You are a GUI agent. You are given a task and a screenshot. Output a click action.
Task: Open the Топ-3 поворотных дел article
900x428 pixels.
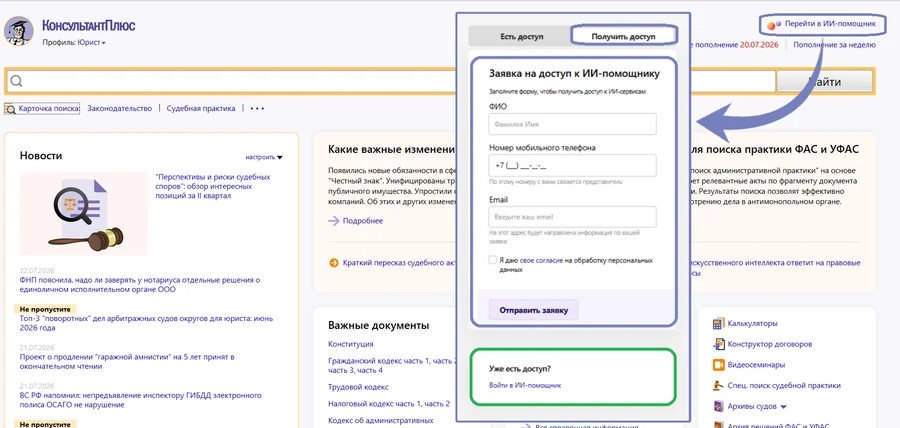146,323
